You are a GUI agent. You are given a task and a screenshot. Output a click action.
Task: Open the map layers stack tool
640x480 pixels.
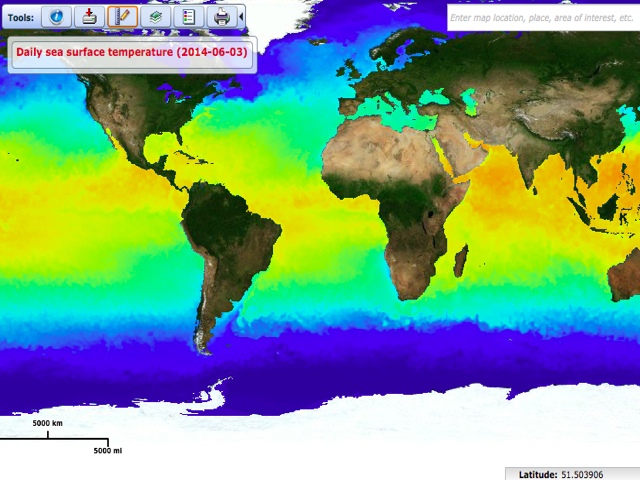point(155,16)
